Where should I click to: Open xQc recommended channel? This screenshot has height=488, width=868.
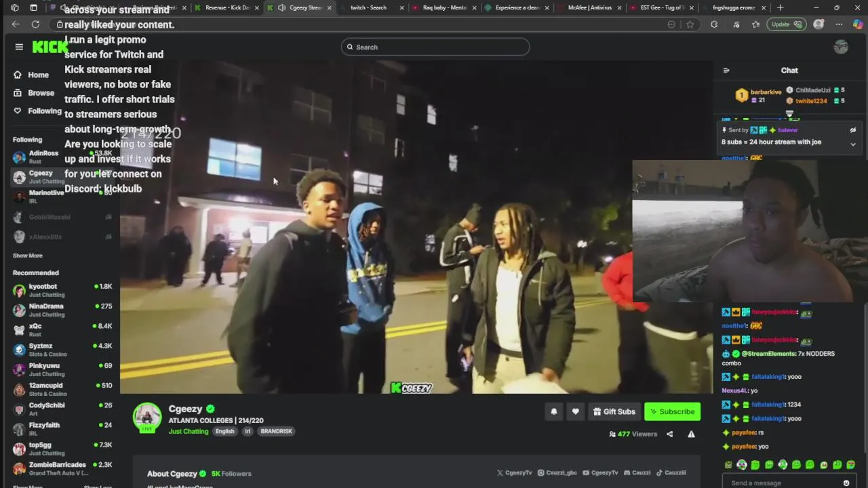pyautogui.click(x=62, y=330)
